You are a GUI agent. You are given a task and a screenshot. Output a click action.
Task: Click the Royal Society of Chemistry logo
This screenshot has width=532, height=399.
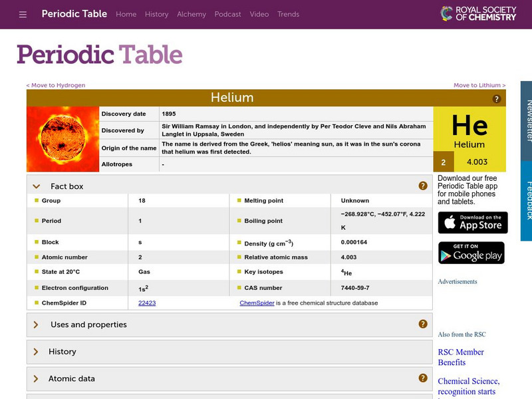pos(478,13)
